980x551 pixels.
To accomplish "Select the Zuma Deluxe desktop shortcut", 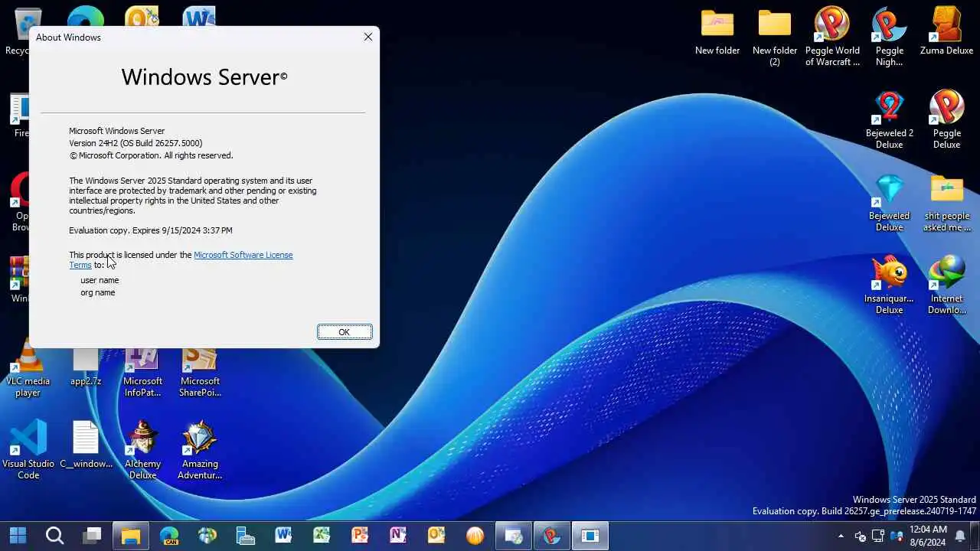I will (x=947, y=32).
